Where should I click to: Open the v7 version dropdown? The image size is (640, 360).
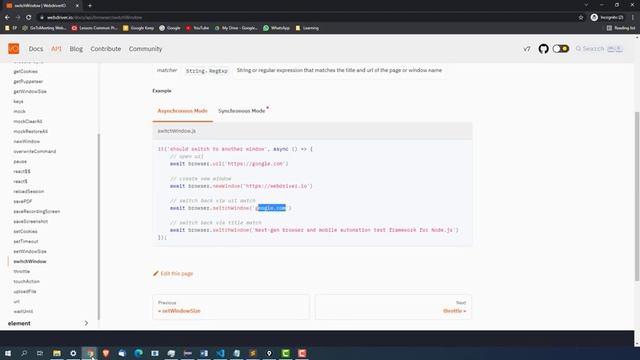tap(527, 49)
